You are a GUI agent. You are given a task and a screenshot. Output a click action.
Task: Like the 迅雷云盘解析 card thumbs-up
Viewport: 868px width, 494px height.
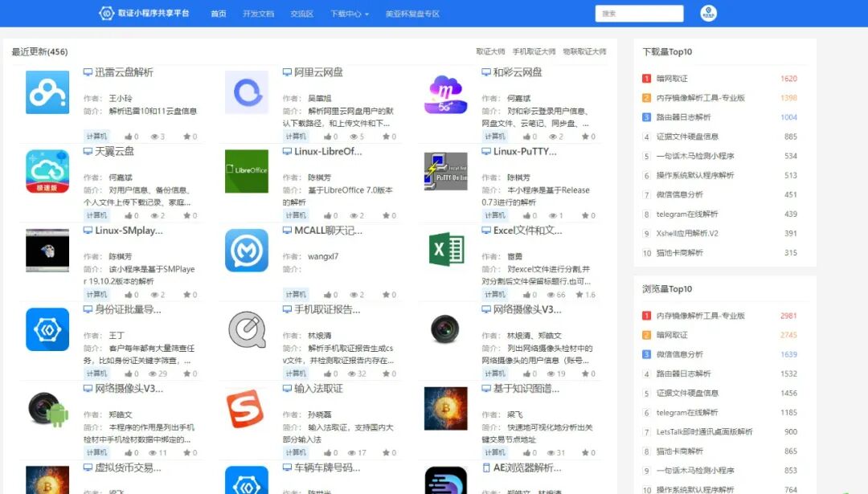pyautogui.click(x=129, y=137)
